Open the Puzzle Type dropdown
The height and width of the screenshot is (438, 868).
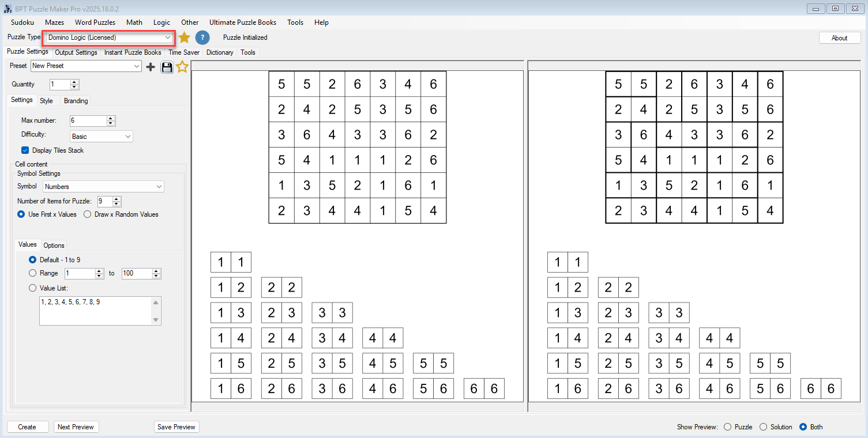point(167,37)
